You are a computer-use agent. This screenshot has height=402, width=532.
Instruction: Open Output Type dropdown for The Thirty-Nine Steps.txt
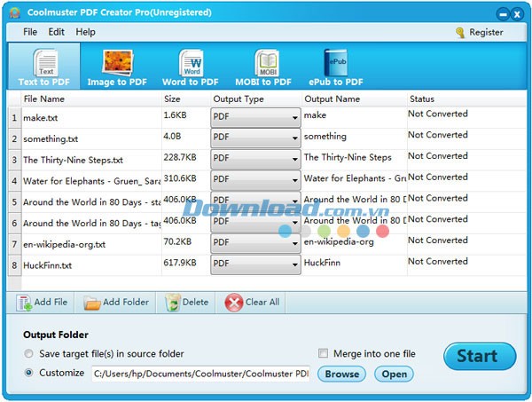pyautogui.click(x=255, y=159)
